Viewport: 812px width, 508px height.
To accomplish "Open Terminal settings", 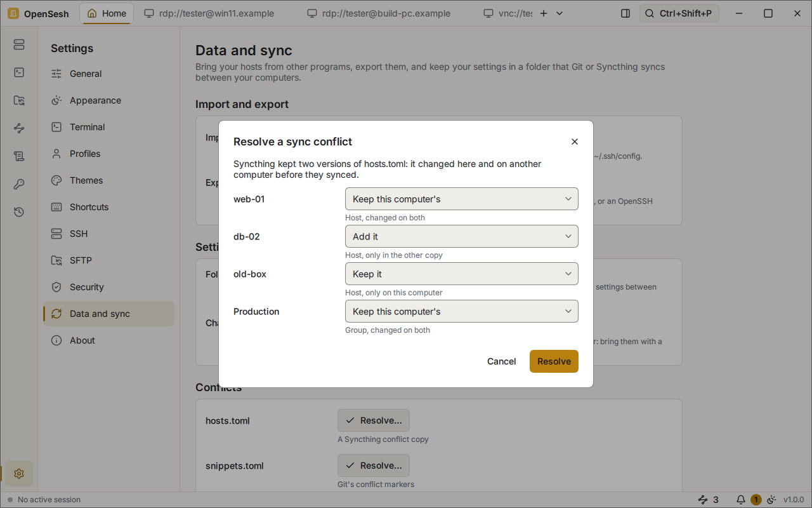I will (x=108, y=127).
